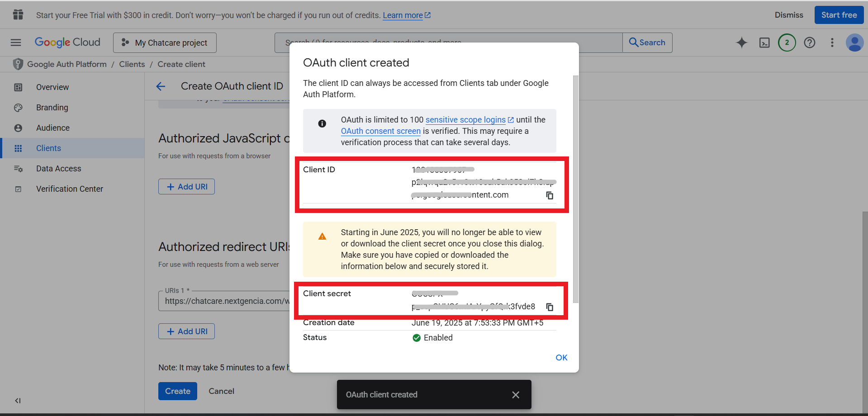
Task: Click the Overview sidebar icon
Action: pos(18,87)
